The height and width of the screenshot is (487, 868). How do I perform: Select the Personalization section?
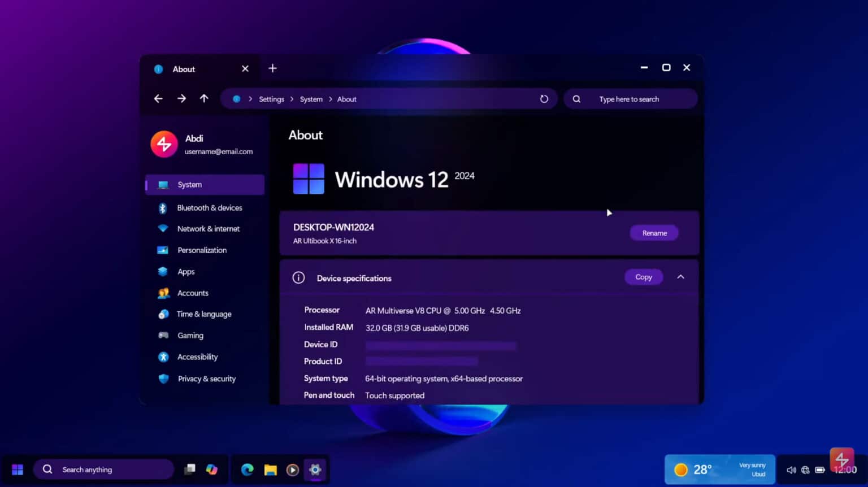point(201,250)
